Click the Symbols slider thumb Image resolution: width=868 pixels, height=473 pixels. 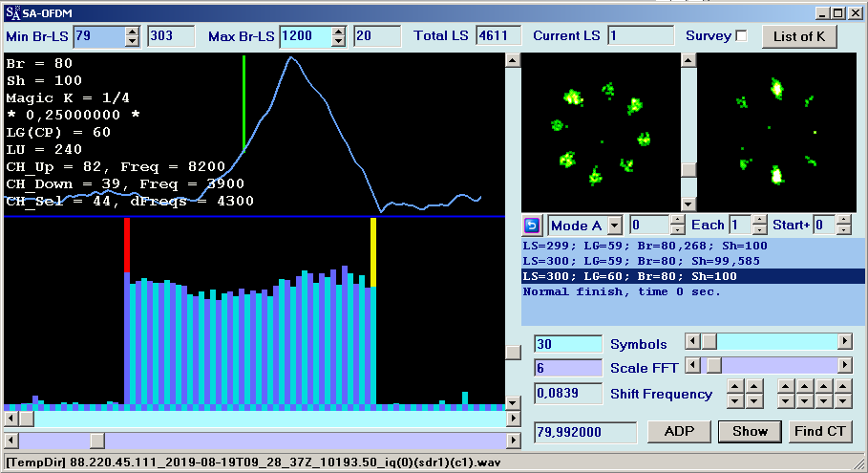coord(709,341)
